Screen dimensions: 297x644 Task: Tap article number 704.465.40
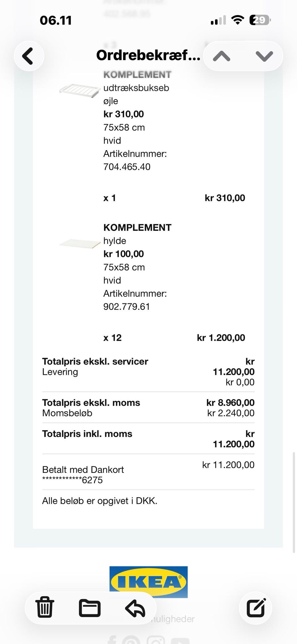[127, 167]
